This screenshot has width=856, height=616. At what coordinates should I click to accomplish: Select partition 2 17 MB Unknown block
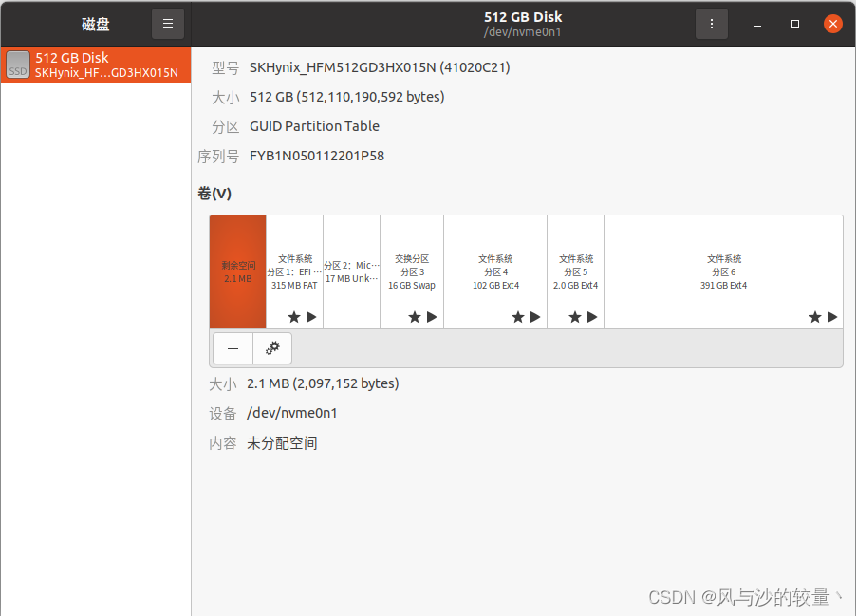pyautogui.click(x=351, y=272)
